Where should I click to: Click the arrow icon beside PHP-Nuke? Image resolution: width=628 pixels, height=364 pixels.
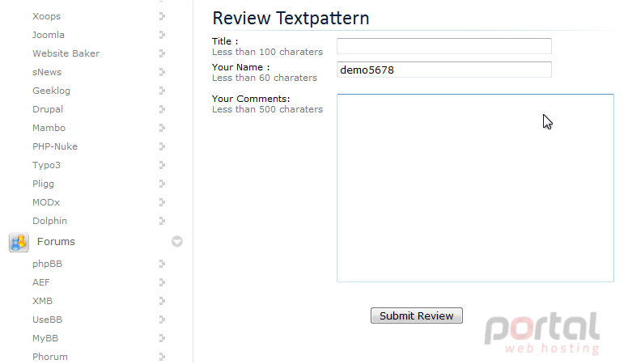click(x=162, y=146)
